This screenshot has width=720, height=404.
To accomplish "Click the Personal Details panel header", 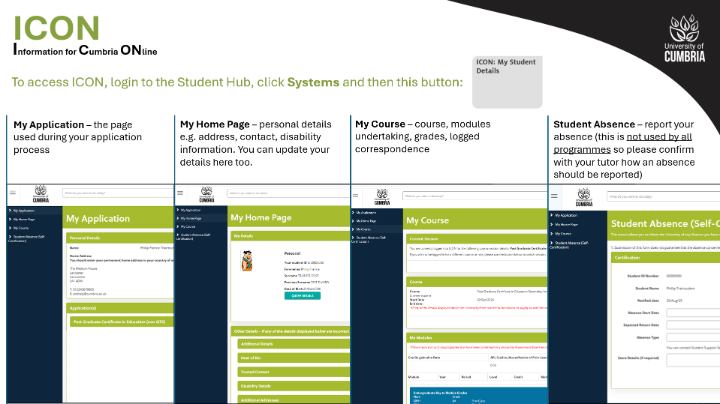I will click(120, 238).
